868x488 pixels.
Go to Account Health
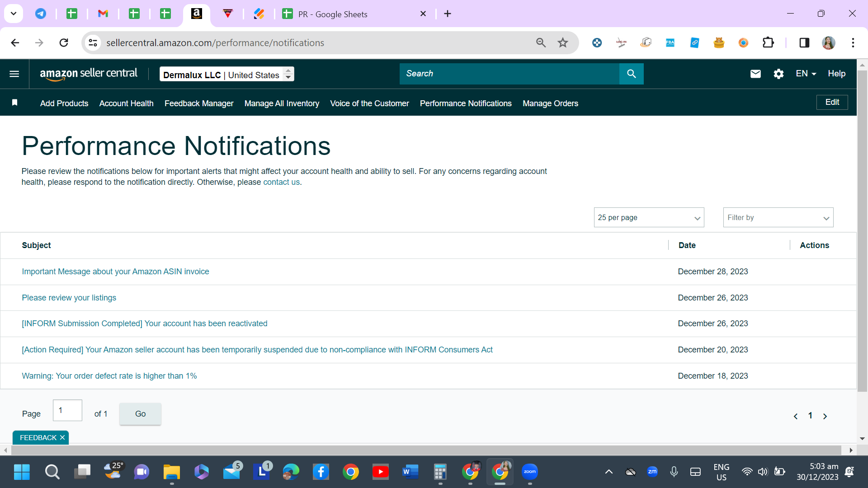127,103
